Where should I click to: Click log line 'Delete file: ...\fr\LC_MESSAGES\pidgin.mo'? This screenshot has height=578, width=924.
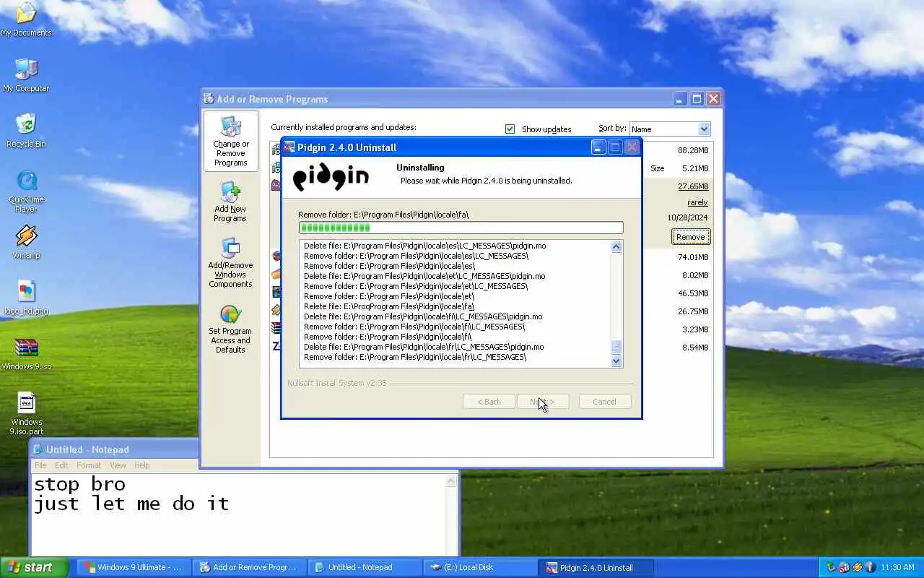[424, 347]
